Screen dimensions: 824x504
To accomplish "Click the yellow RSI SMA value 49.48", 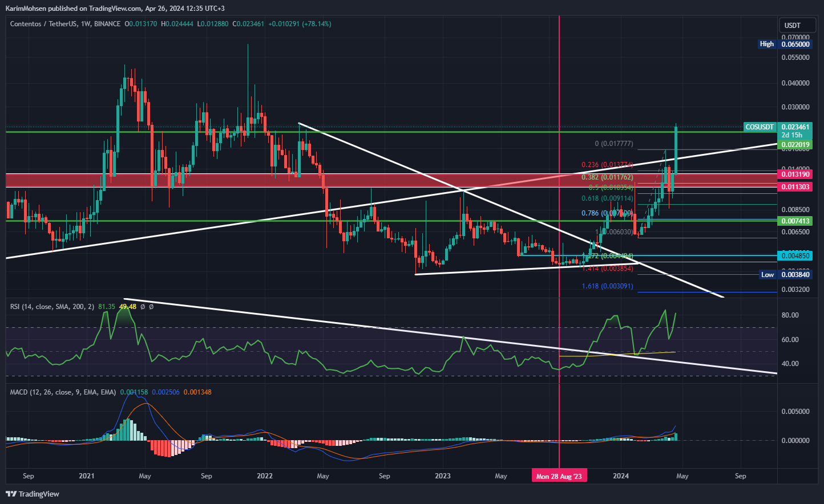I will coord(128,307).
